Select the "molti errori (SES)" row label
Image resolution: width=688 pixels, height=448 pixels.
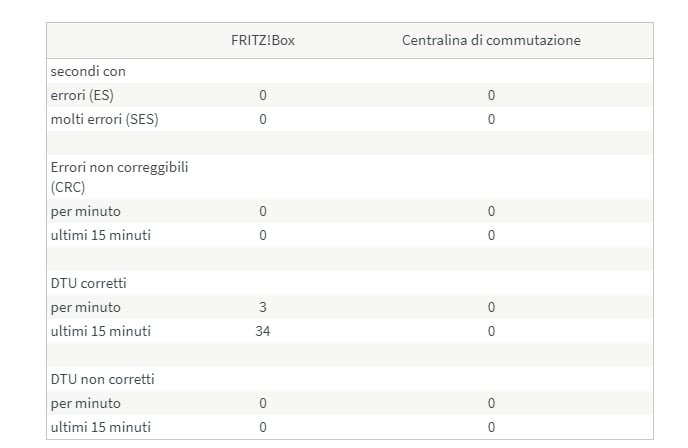105,120
